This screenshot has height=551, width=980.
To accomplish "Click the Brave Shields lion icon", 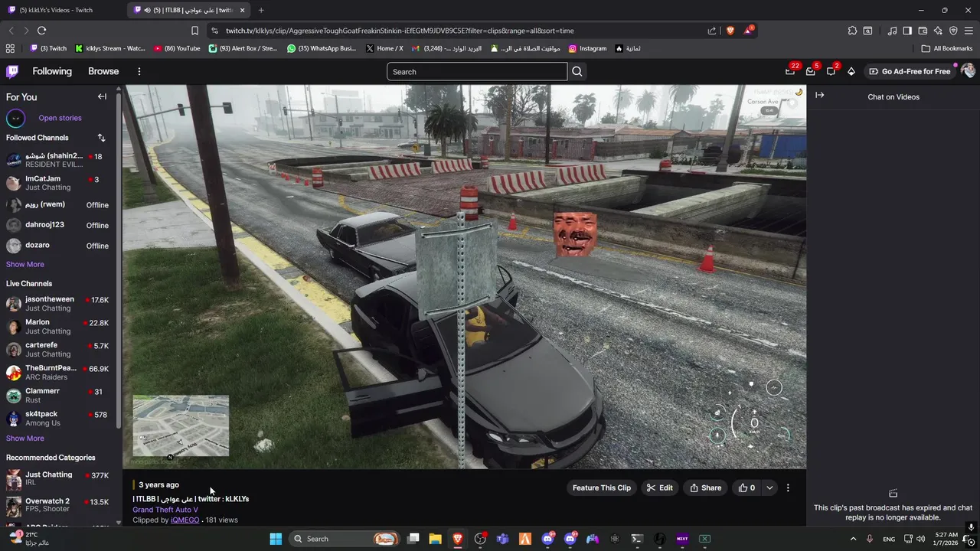I will pyautogui.click(x=730, y=31).
